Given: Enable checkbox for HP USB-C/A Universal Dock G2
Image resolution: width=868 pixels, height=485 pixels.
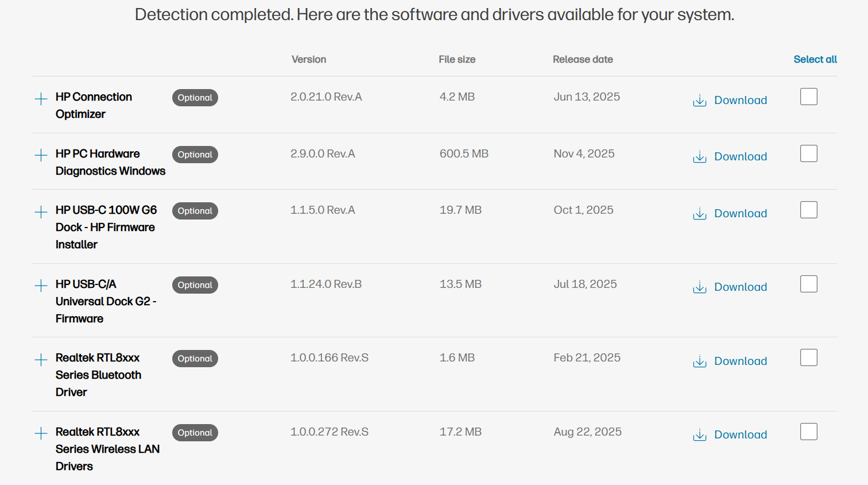Looking at the screenshot, I should (808, 284).
